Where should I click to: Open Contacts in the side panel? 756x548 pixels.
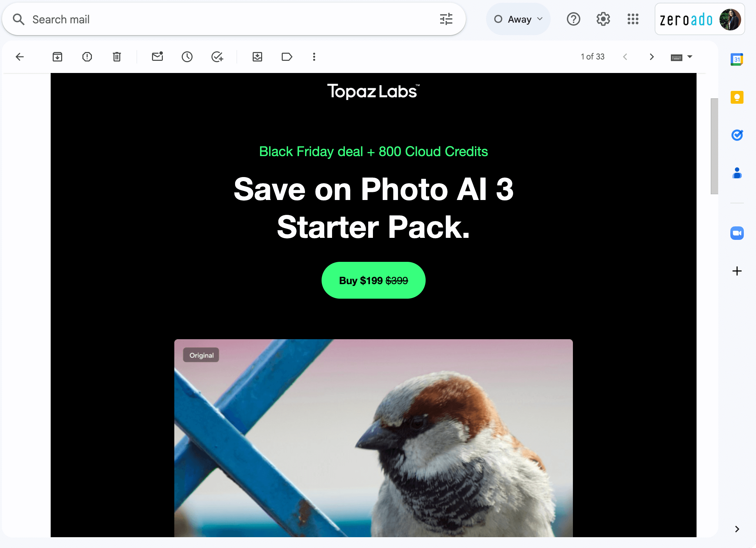click(x=737, y=174)
